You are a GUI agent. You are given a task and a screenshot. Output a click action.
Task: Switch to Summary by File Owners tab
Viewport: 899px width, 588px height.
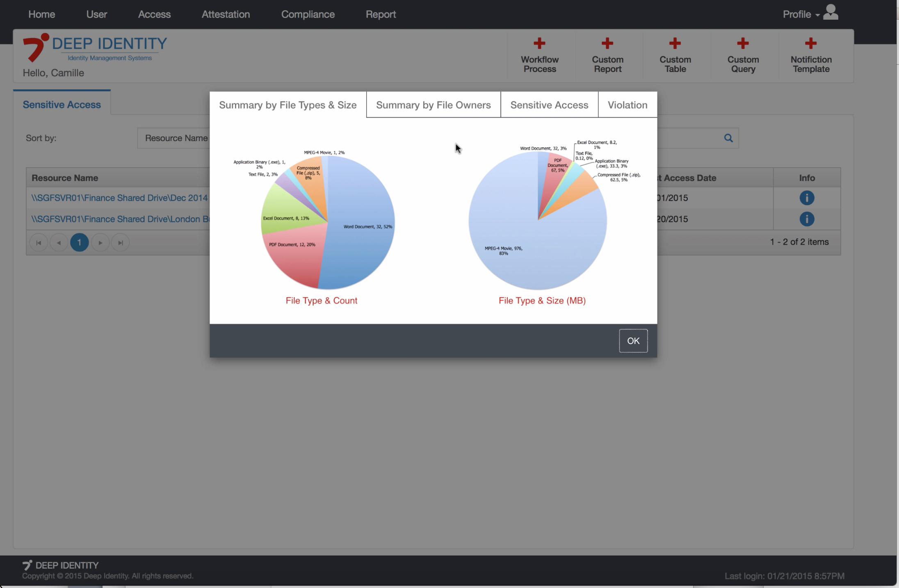(433, 105)
